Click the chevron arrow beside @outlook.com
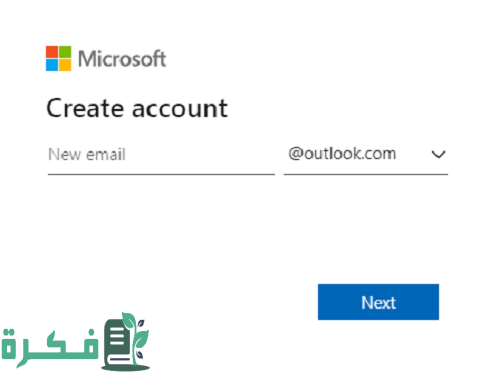 click(x=438, y=154)
